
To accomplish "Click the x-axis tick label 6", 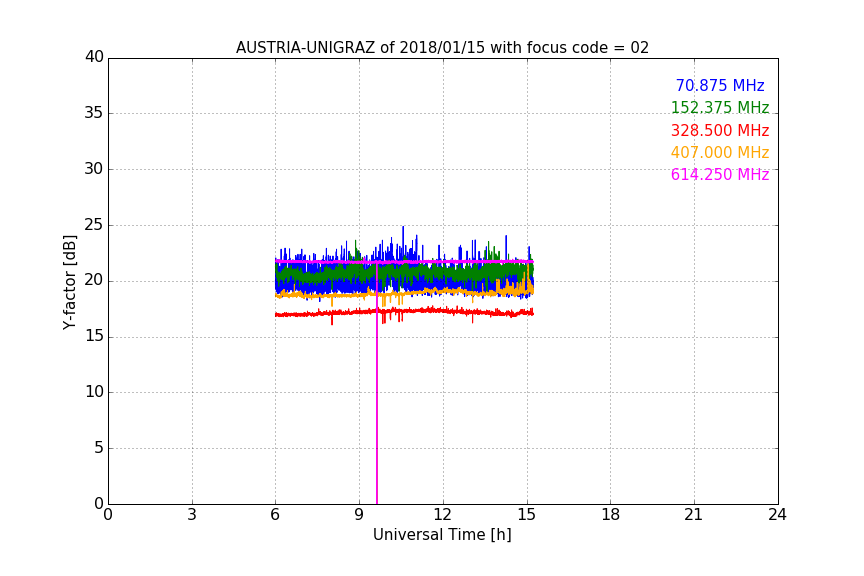I will click(x=275, y=515).
